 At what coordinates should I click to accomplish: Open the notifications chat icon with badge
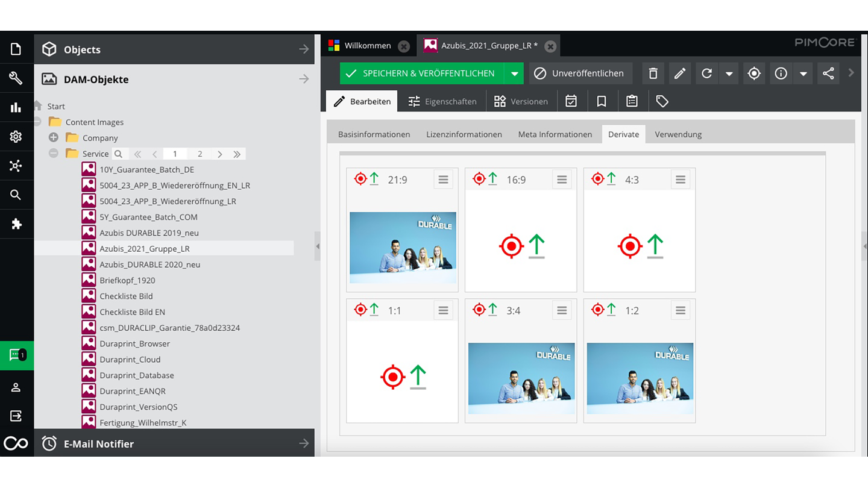pos(16,355)
